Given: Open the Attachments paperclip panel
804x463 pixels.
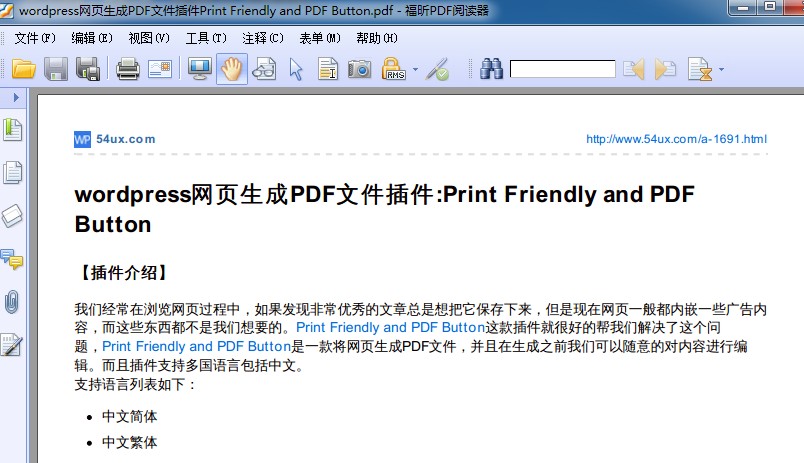Looking at the screenshot, I should pos(13,301).
